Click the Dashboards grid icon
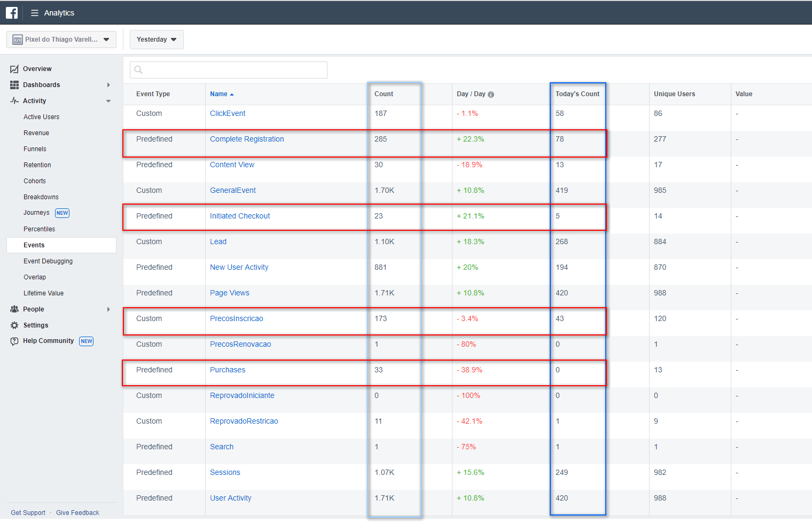Viewport: 812px width, 523px height. pyautogui.click(x=14, y=85)
